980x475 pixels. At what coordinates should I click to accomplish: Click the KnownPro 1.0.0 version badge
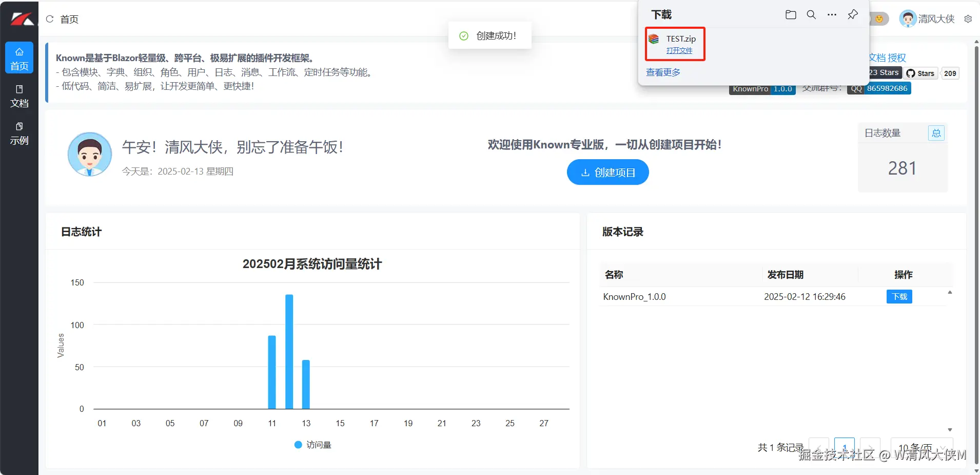tap(762, 89)
